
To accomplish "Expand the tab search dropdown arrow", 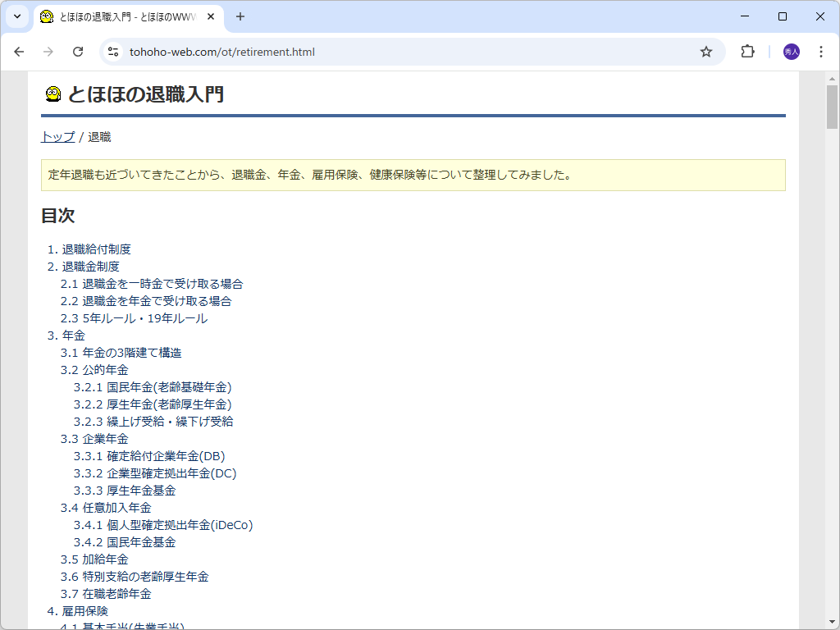I will tap(17, 16).
